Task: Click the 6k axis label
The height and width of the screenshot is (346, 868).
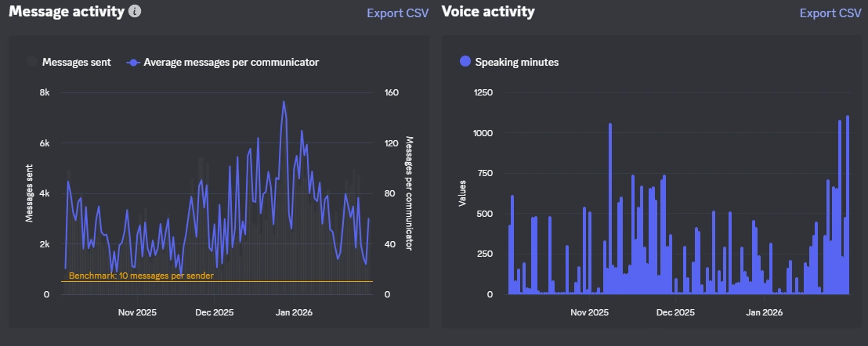Action: [45, 143]
